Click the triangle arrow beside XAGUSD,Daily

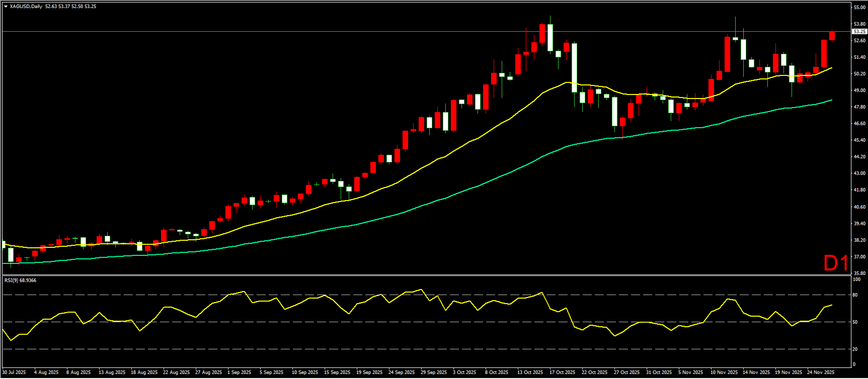tap(6, 7)
